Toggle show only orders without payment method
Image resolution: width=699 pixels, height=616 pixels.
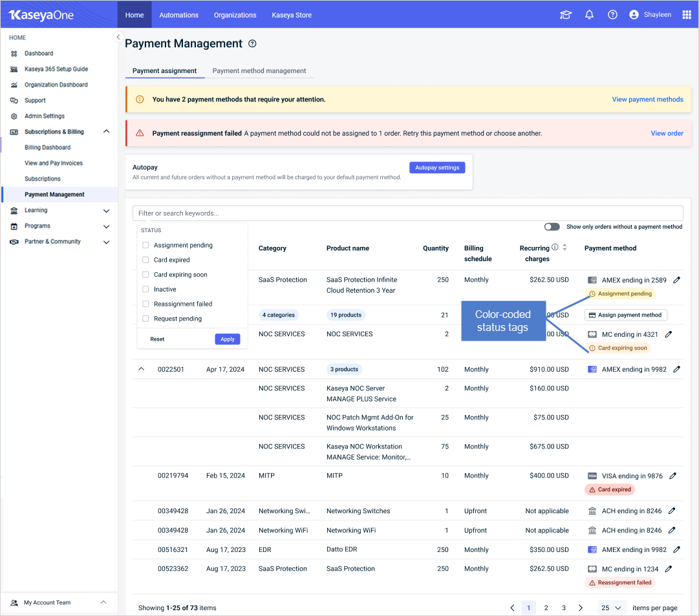click(552, 227)
